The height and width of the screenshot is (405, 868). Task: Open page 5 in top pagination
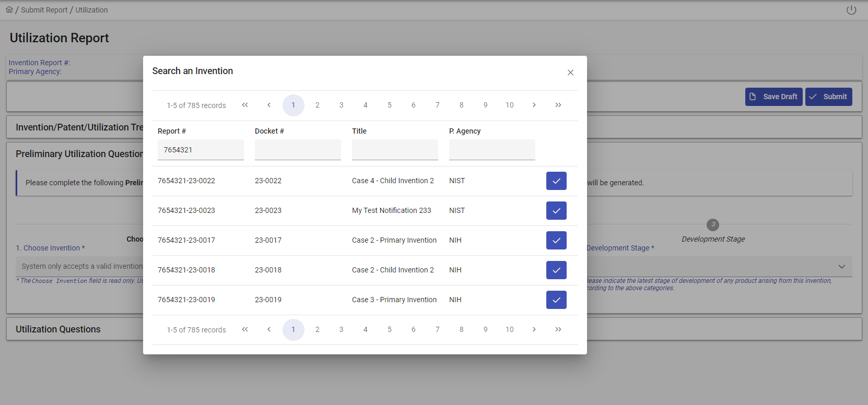390,105
